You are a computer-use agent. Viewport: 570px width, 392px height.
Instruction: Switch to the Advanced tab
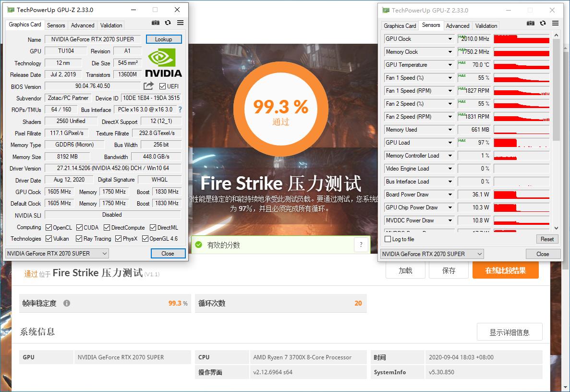point(82,25)
